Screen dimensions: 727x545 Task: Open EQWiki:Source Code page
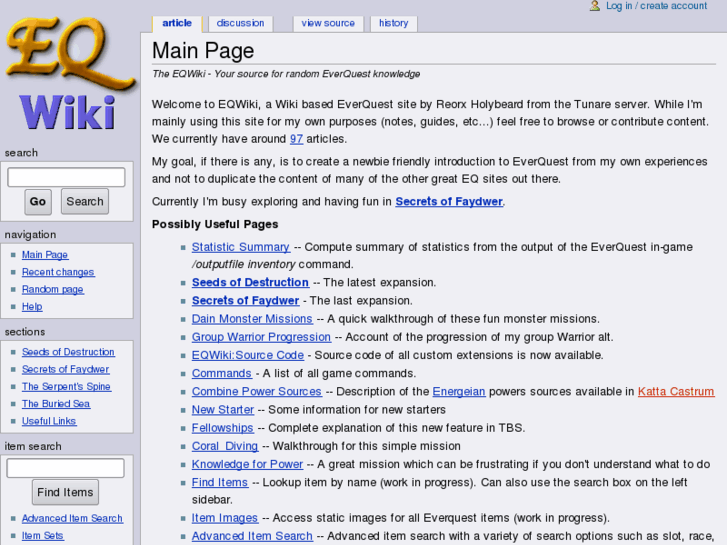[248, 355]
